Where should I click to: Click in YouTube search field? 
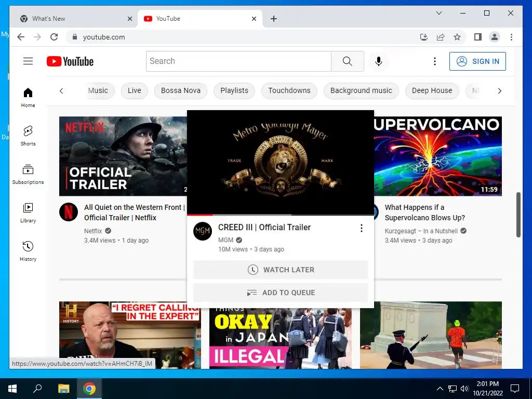239,61
